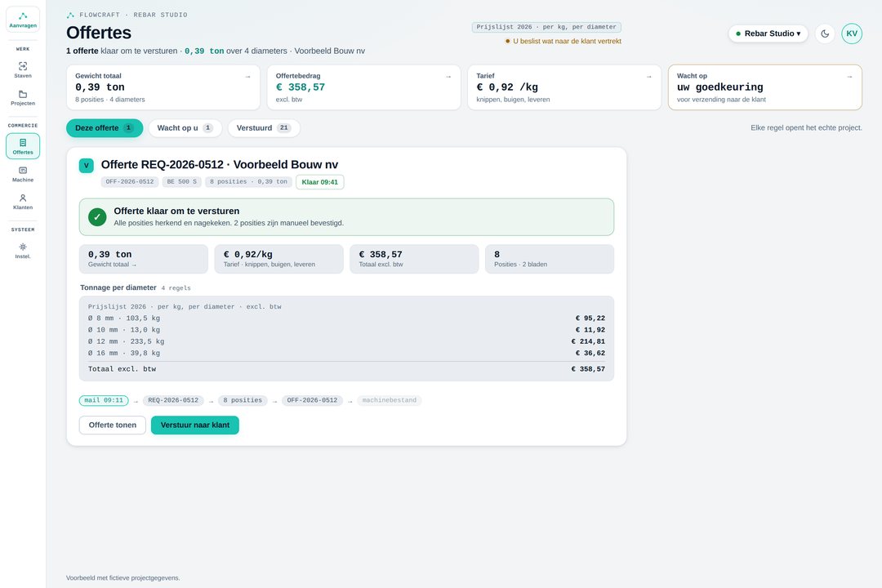This screenshot has width=882, height=588.
Task: Click the Ø 10 mm · 13,0 kg row
Action: click(x=346, y=330)
